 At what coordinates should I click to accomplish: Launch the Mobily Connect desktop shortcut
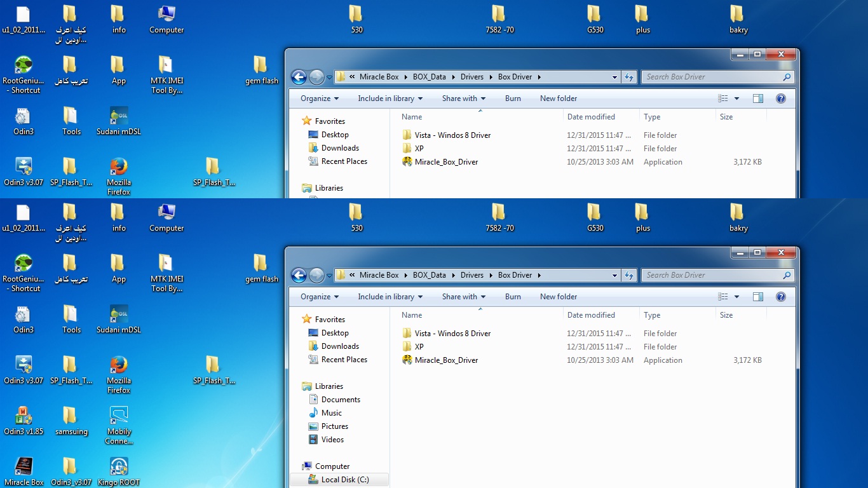[119, 425]
